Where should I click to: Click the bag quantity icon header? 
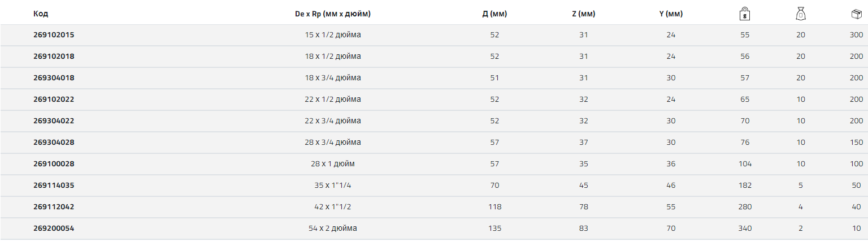[800, 14]
